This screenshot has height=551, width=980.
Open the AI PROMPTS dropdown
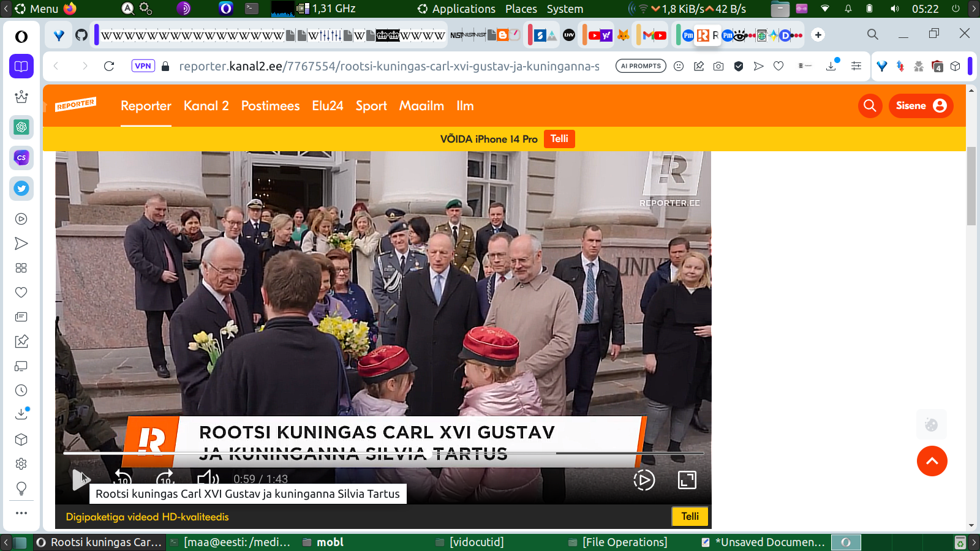pyautogui.click(x=641, y=66)
